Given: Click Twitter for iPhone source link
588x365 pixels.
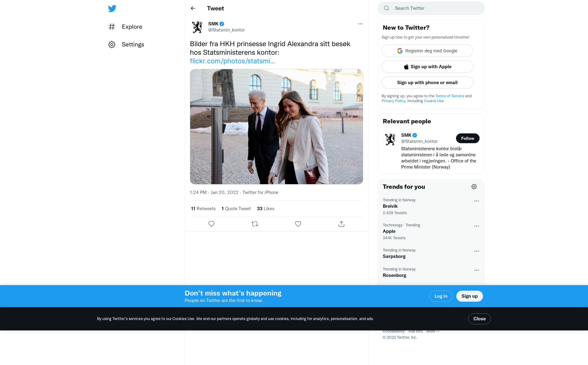Looking at the screenshot, I should pos(260,192).
